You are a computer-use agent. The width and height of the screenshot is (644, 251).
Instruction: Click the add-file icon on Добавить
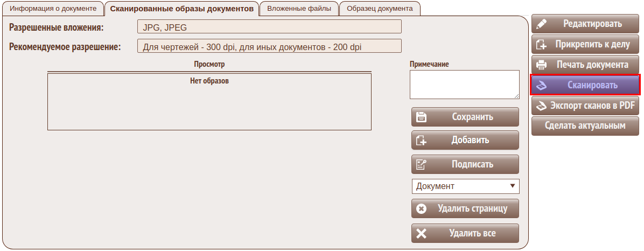pos(422,141)
